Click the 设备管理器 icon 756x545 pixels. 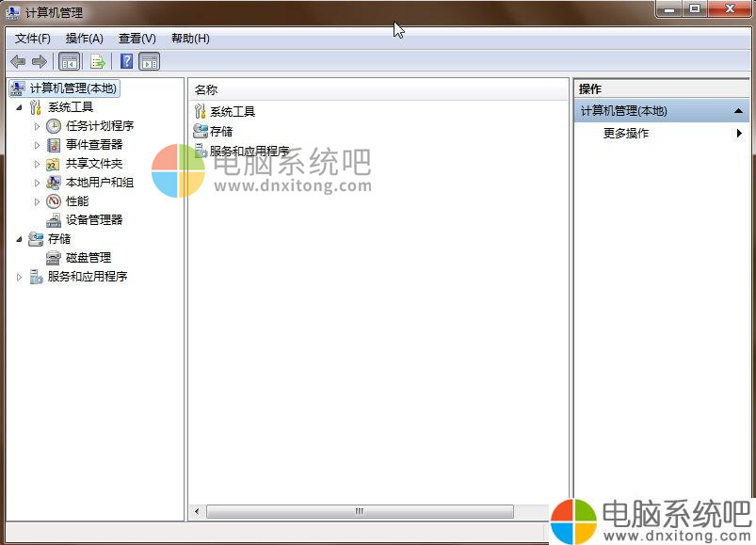click(x=54, y=220)
